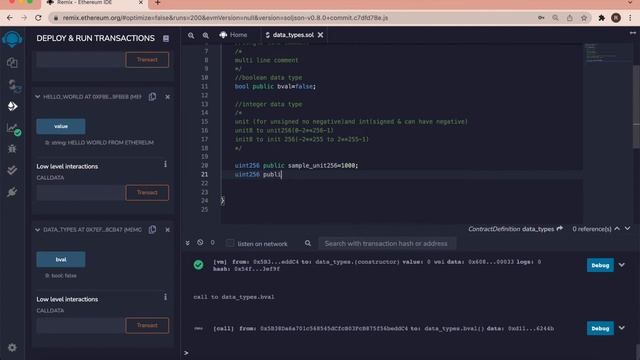
Task: Open Chrome three-dot menu
Action: 631,18
